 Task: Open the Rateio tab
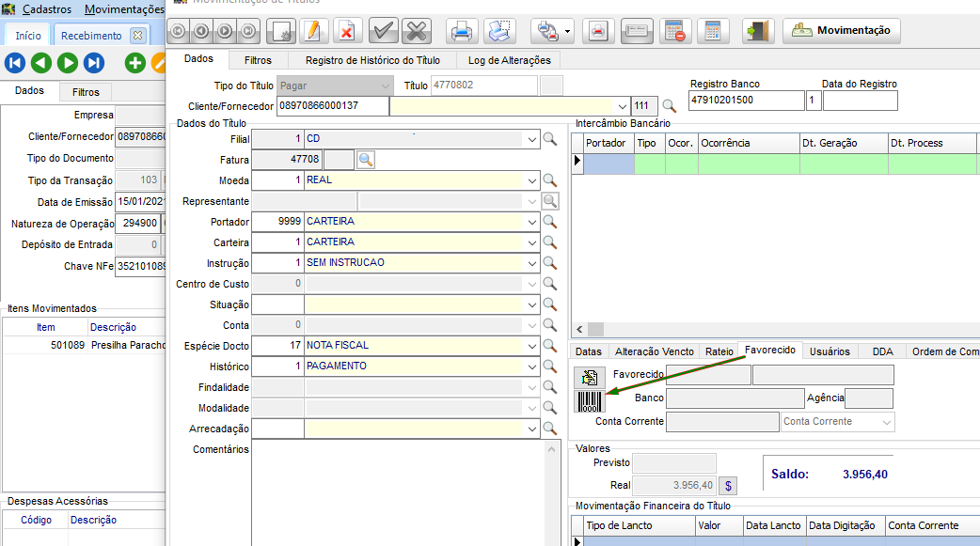pos(719,351)
